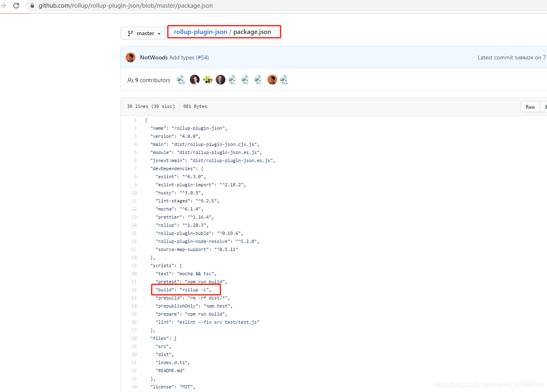Click the contributors people icon

click(130, 80)
